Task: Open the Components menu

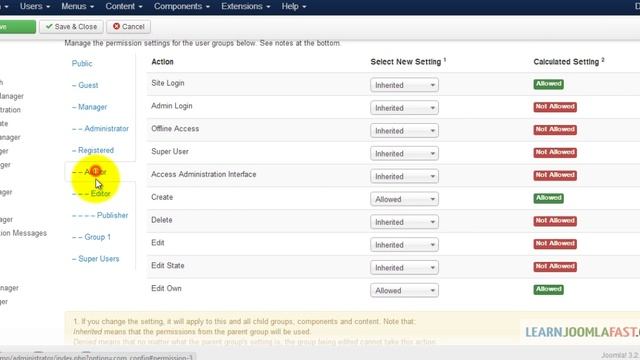Action: pos(182,7)
